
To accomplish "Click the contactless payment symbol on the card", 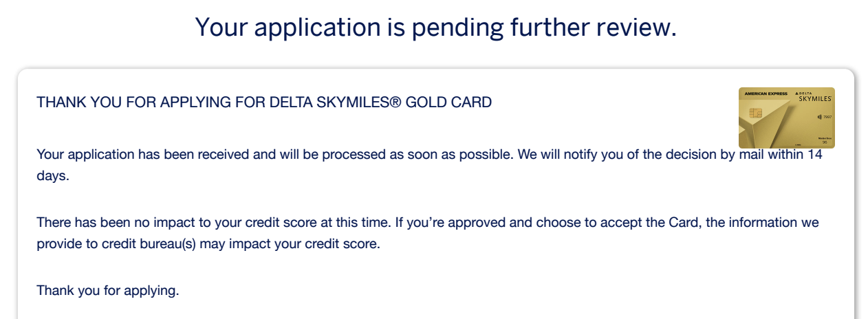I will (819, 117).
